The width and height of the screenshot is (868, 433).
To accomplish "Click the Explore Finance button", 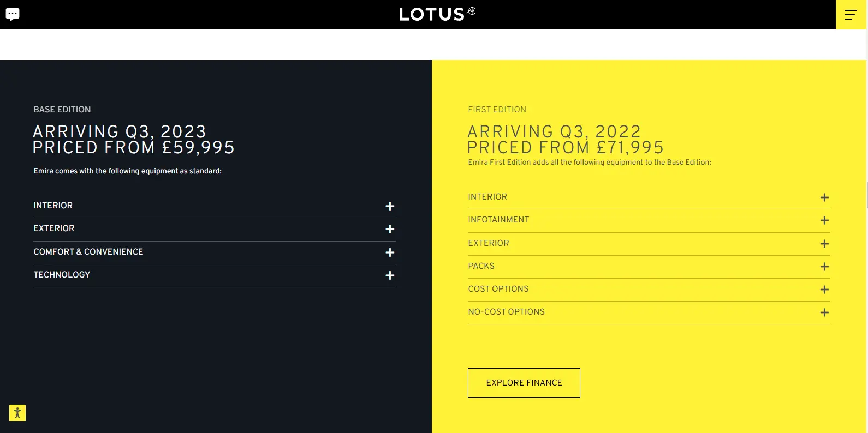I will pyautogui.click(x=524, y=383).
